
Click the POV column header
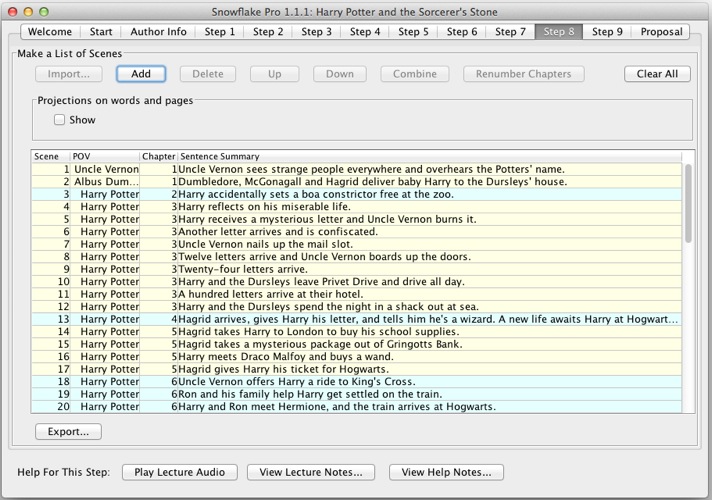click(x=105, y=156)
